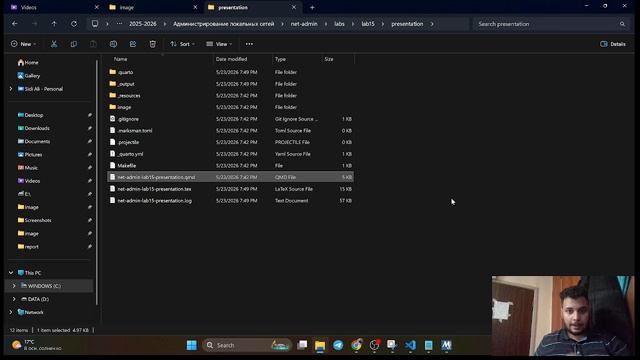Expand the WINDOWS (C:) drive node

14,286
